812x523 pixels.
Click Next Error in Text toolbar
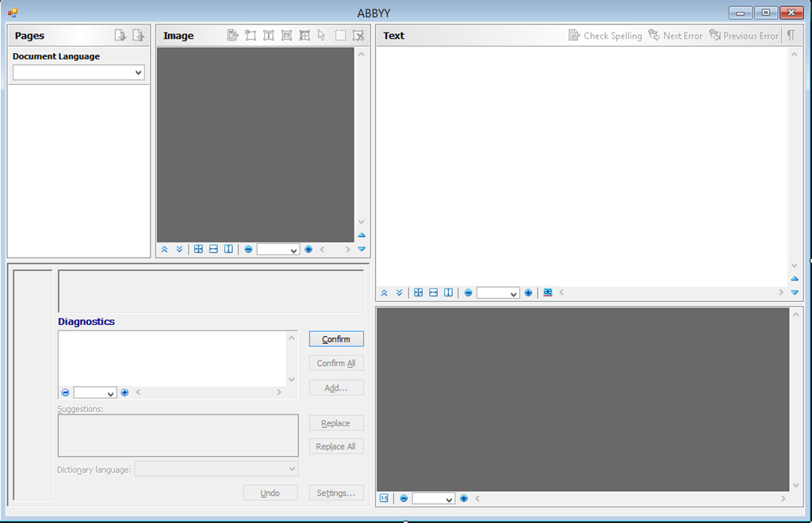[676, 35]
